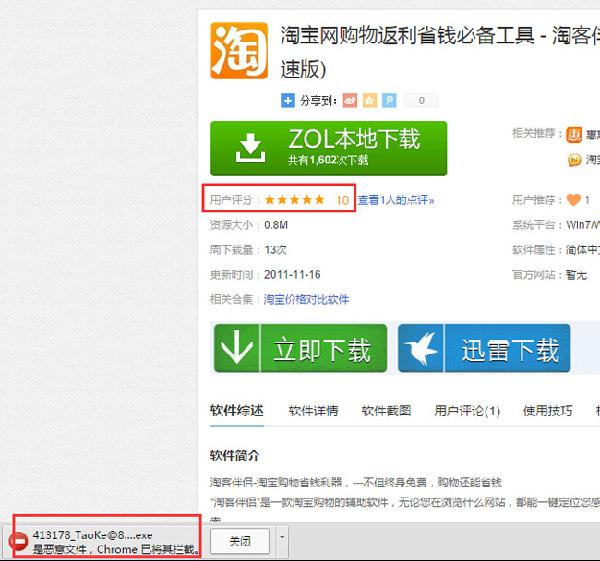Switch to 软件综述 tab
600x561 pixels.
236,411
